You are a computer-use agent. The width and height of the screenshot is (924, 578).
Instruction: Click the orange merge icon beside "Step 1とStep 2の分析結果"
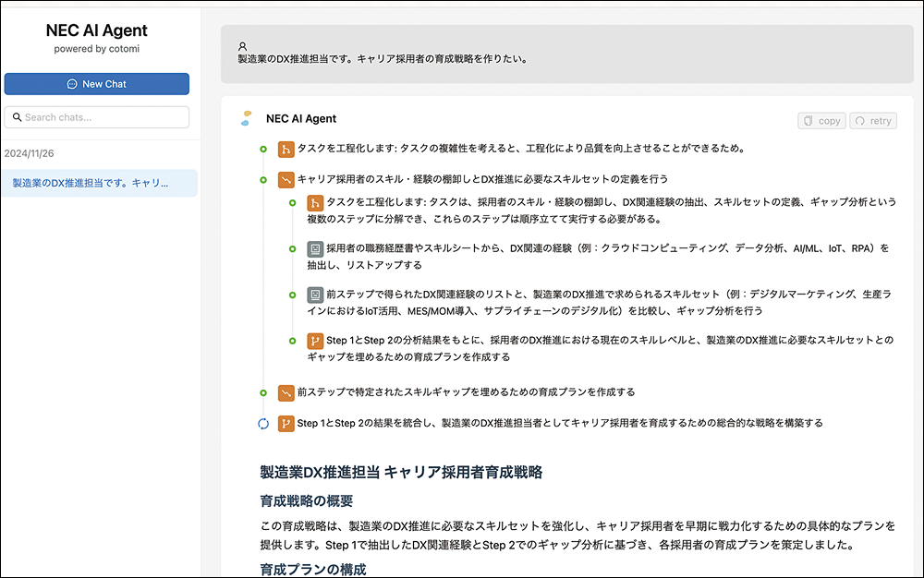(x=315, y=341)
